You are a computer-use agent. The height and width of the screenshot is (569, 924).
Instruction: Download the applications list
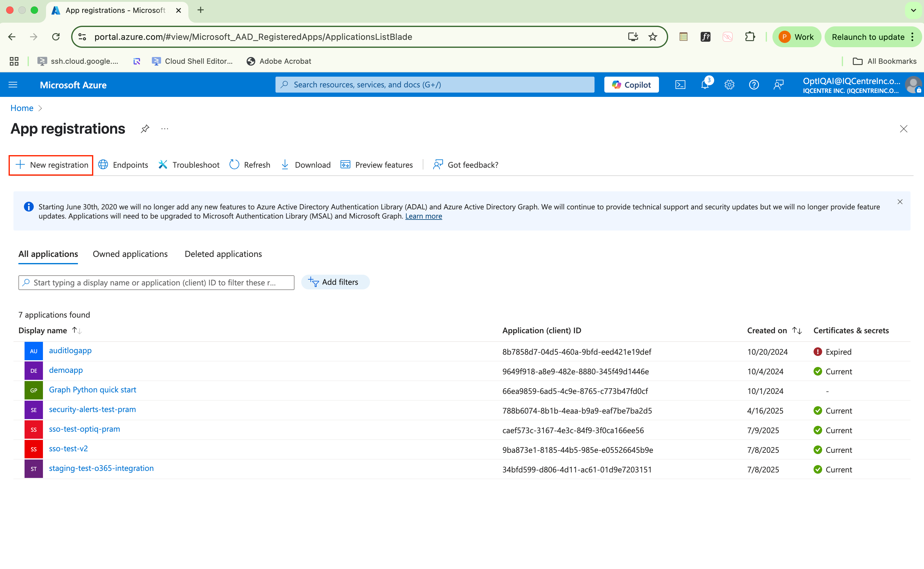coord(306,165)
